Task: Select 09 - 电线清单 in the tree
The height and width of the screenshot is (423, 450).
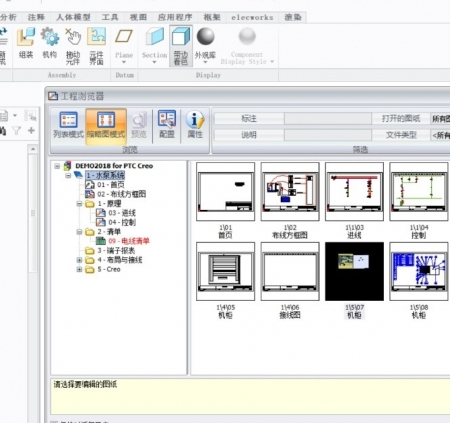Action: pos(129,241)
